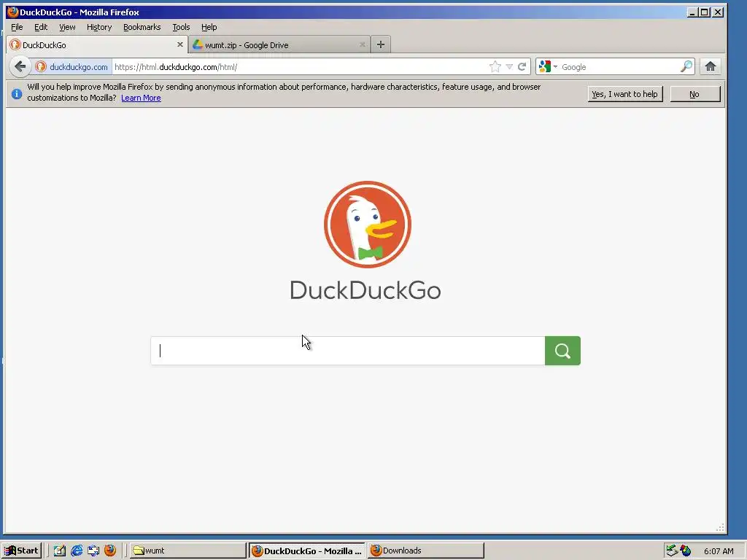Click the network tray icon

(x=672, y=551)
